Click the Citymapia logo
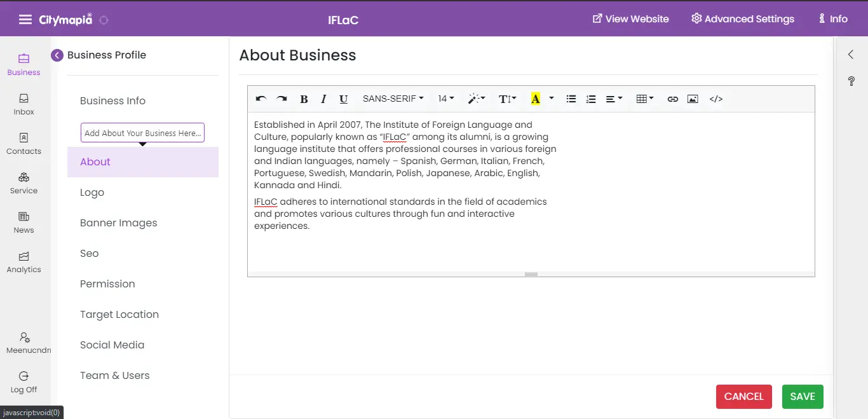 [x=66, y=19]
